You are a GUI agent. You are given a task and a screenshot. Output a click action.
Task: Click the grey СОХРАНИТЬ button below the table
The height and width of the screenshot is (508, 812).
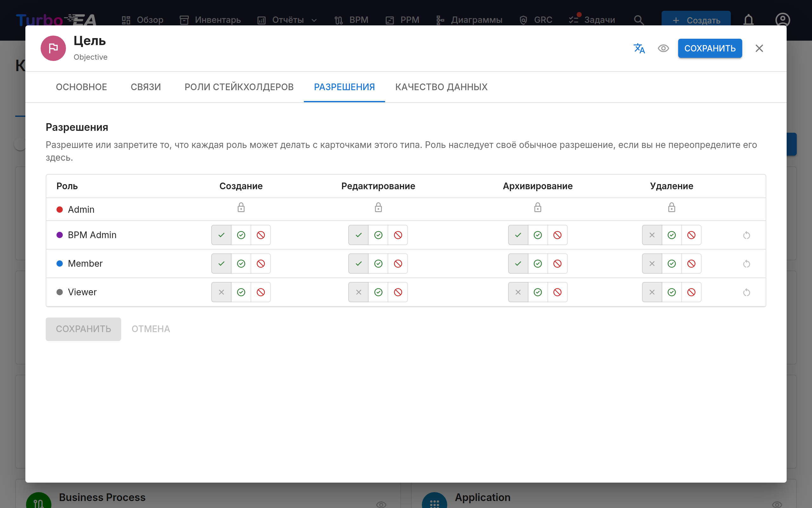click(x=83, y=329)
